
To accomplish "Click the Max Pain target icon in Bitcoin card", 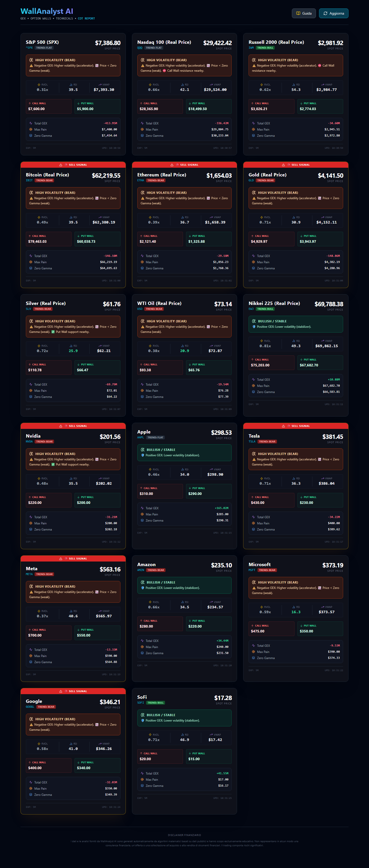I will 31,262.
